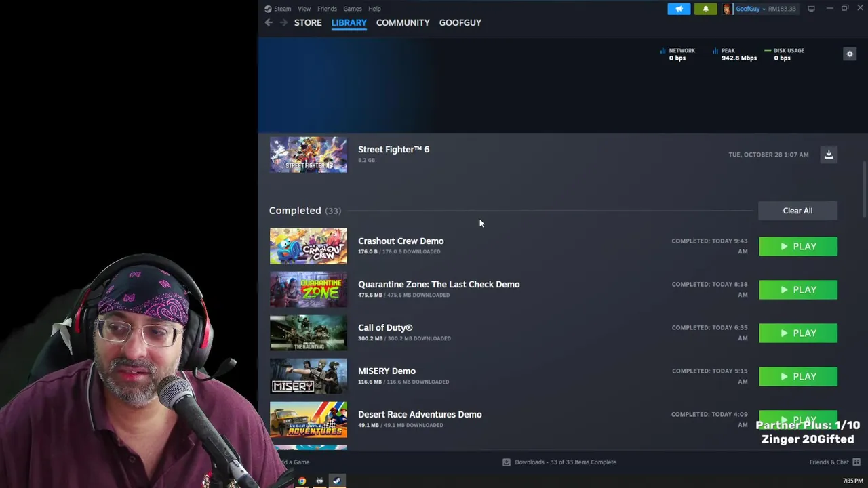The image size is (868, 488).
Task: Open the Games menu
Action: [352, 9]
